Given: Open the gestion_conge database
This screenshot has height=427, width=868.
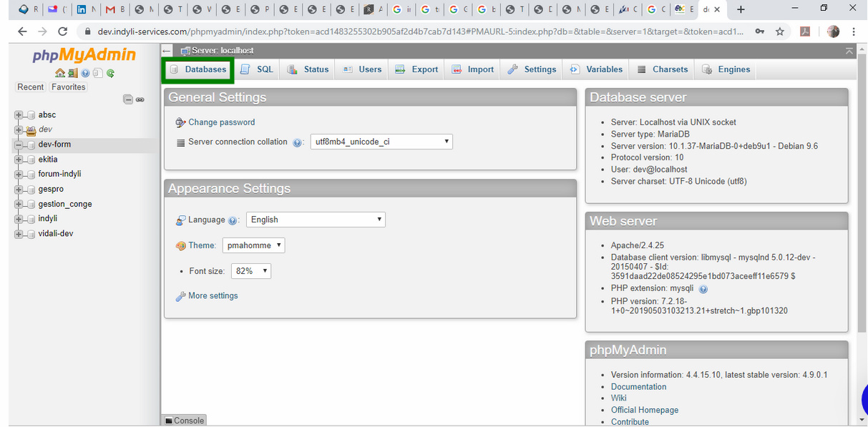Looking at the screenshot, I should (x=65, y=205).
